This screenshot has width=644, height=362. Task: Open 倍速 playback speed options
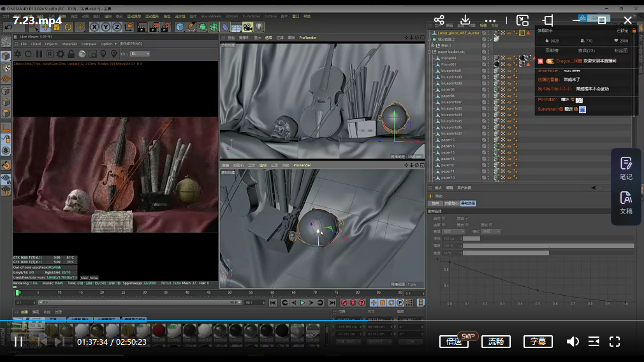454,342
